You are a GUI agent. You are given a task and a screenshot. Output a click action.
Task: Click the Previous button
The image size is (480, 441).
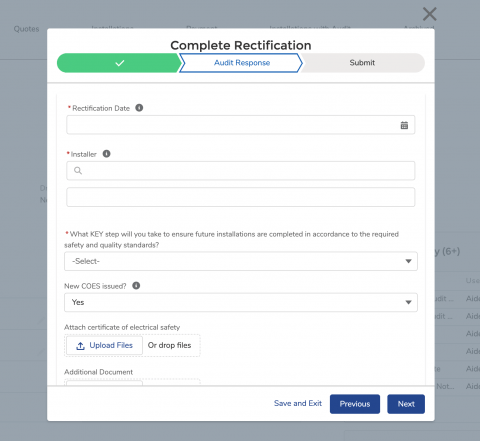click(x=355, y=404)
